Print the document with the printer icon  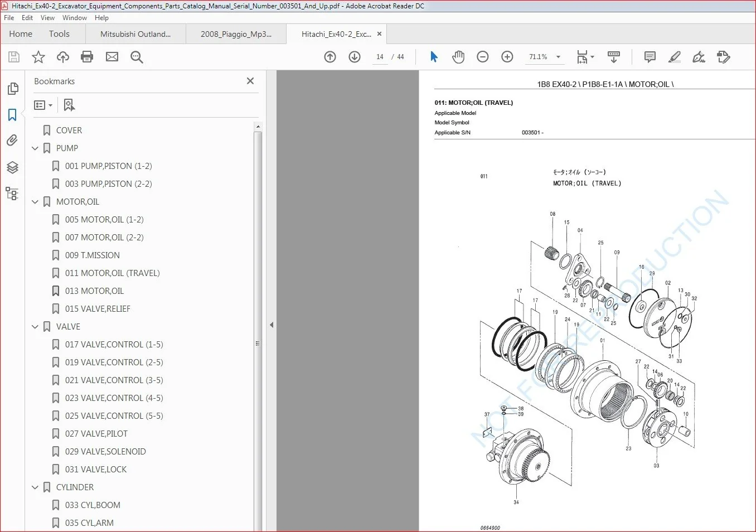87,57
